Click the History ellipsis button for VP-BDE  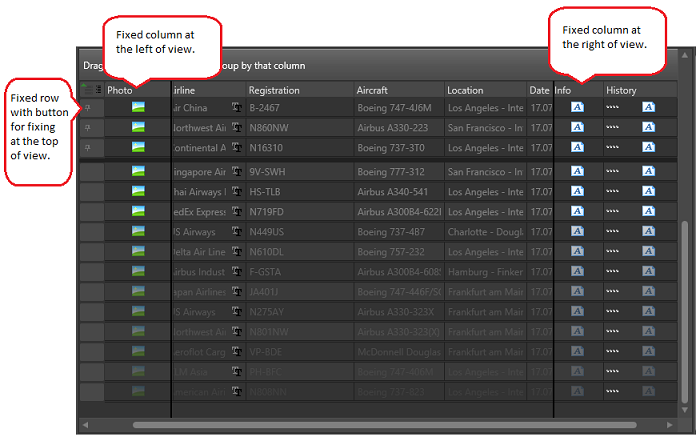click(x=612, y=351)
